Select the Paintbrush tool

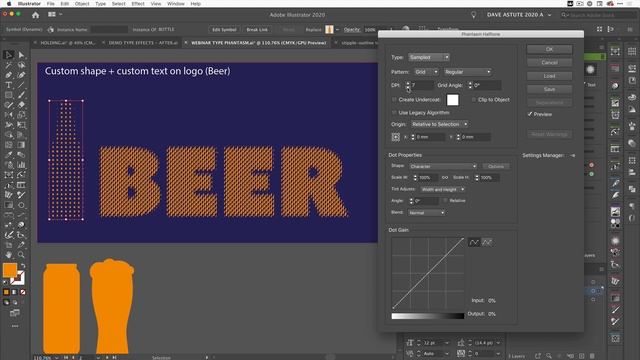tap(21, 95)
